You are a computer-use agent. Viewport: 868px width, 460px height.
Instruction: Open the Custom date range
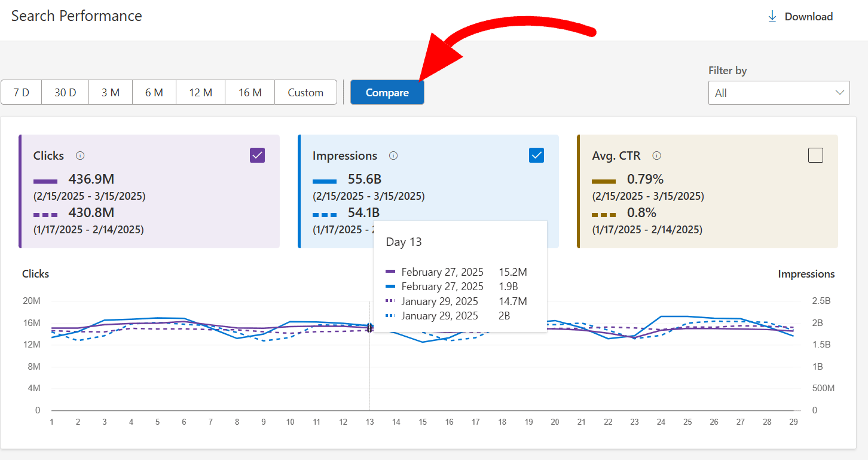click(305, 92)
